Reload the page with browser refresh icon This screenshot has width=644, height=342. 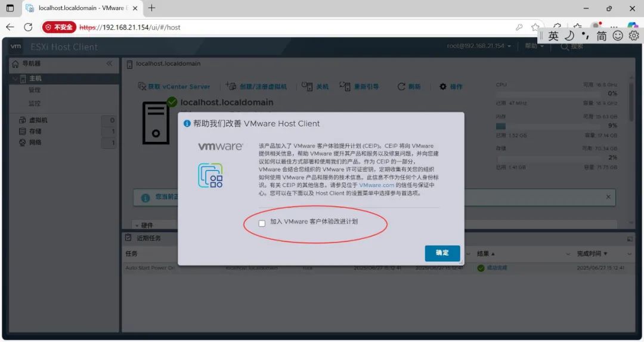coord(28,27)
